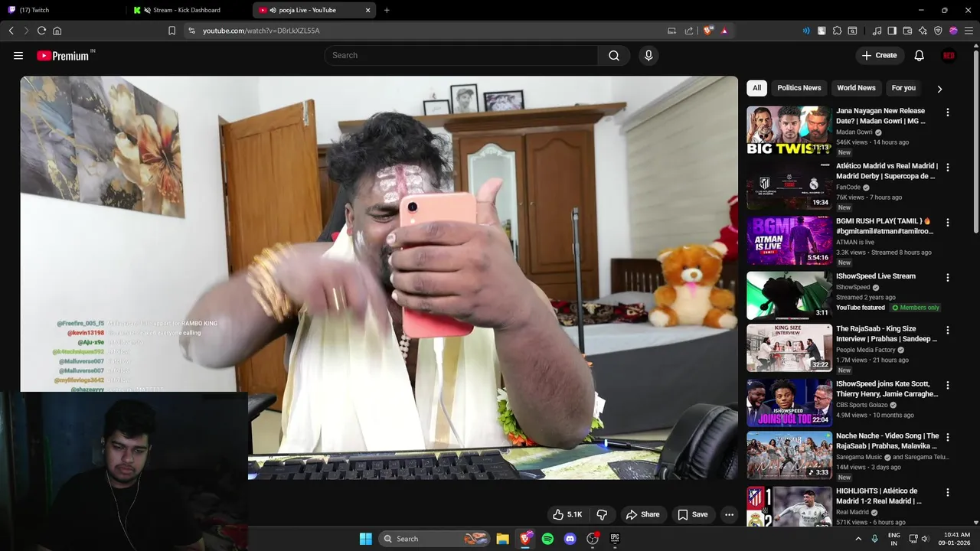Toggle the browser sidebar panel

(892, 31)
